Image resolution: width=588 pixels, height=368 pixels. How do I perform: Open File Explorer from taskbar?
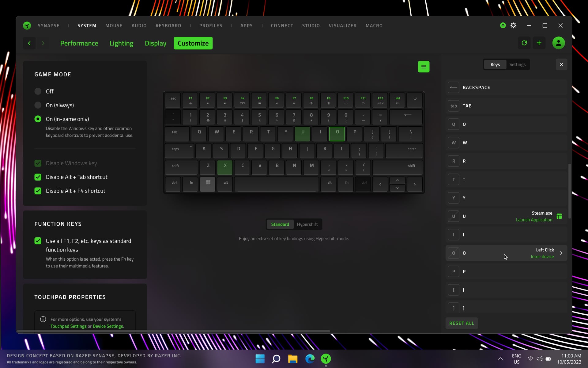[293, 358]
